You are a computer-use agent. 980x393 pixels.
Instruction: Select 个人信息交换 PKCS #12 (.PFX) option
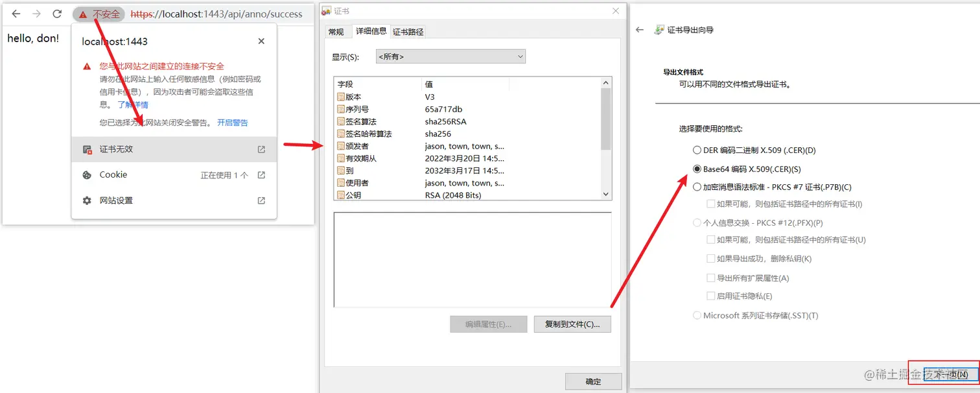(x=758, y=222)
